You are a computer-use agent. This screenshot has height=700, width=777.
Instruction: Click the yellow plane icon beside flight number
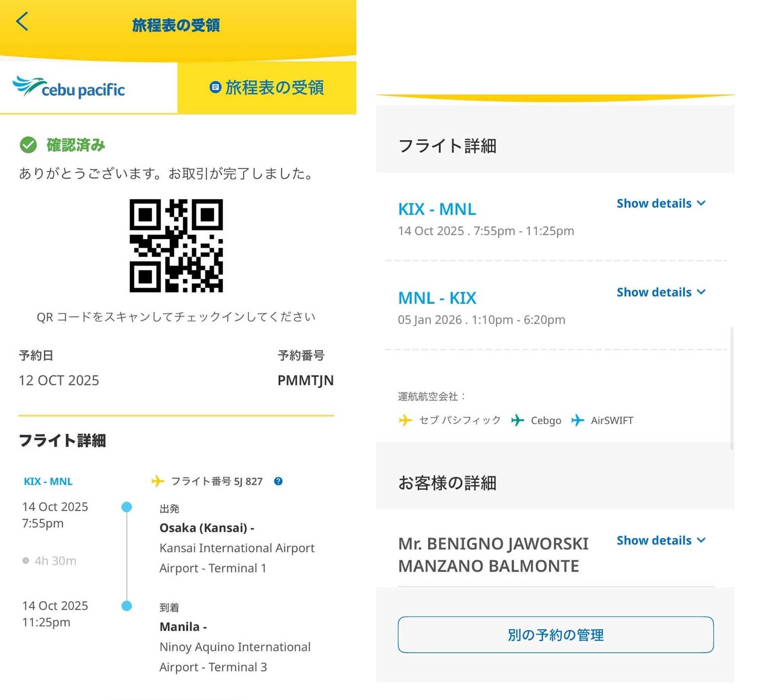(157, 481)
